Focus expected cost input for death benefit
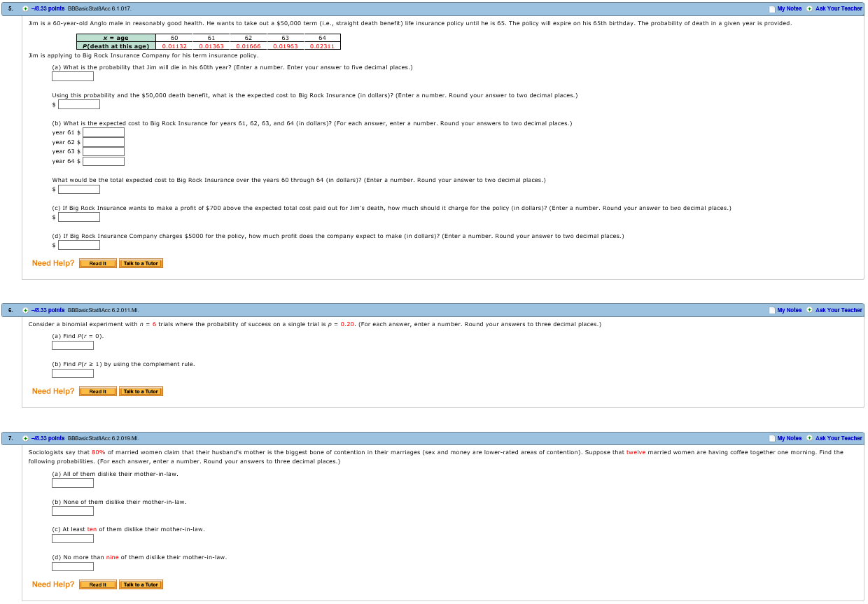 [79, 104]
